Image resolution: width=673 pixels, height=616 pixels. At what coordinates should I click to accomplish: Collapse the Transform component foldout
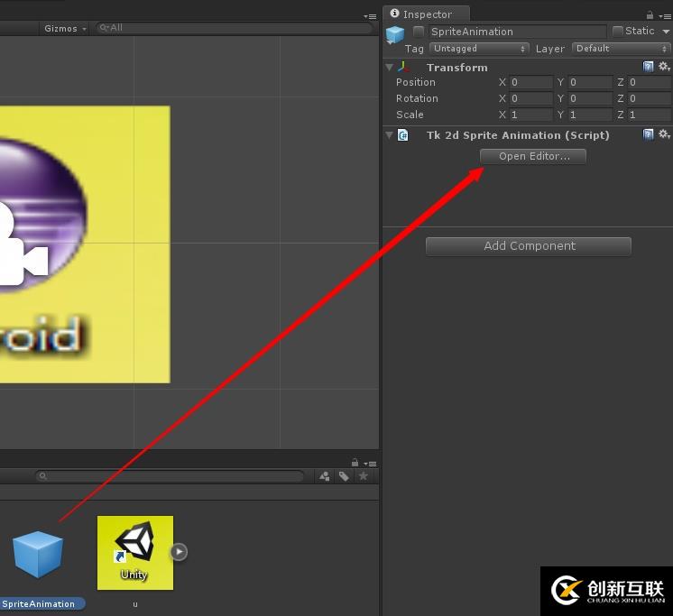(390, 68)
